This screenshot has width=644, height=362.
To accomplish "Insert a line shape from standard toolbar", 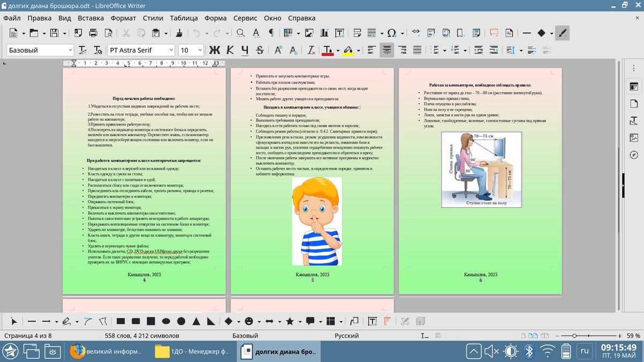I will click(526, 33).
